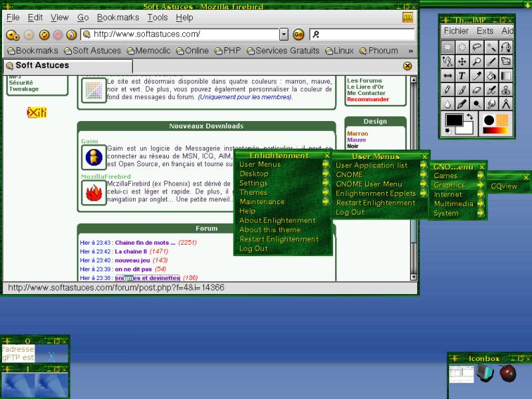Screen dimensions: 532x399
Task: Select the Bucket Fill tool
Action: (x=491, y=76)
